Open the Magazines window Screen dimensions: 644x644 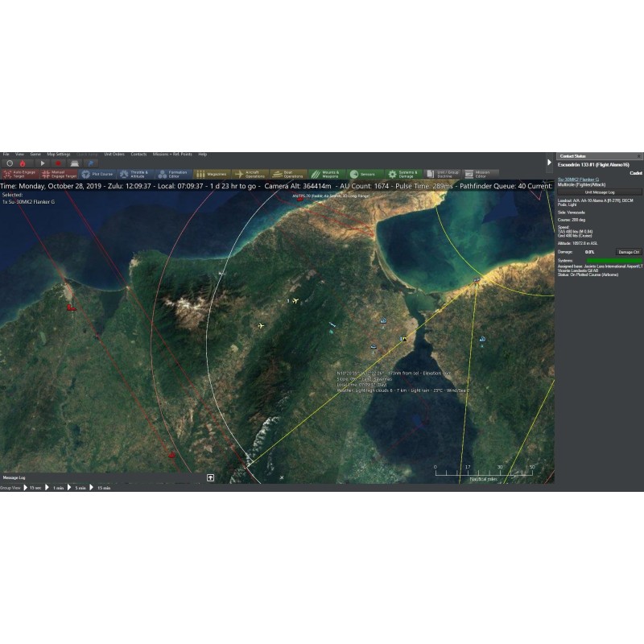click(x=212, y=173)
